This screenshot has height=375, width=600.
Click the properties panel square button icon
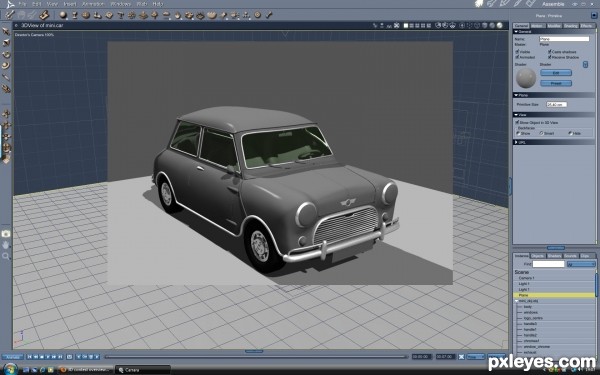click(594, 16)
